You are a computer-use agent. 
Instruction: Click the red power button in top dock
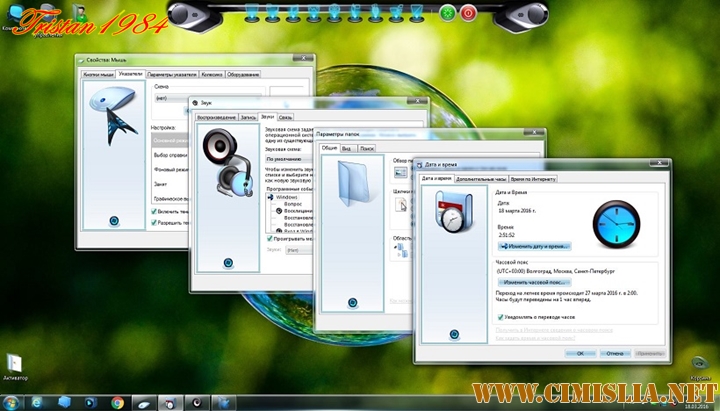click(x=467, y=13)
